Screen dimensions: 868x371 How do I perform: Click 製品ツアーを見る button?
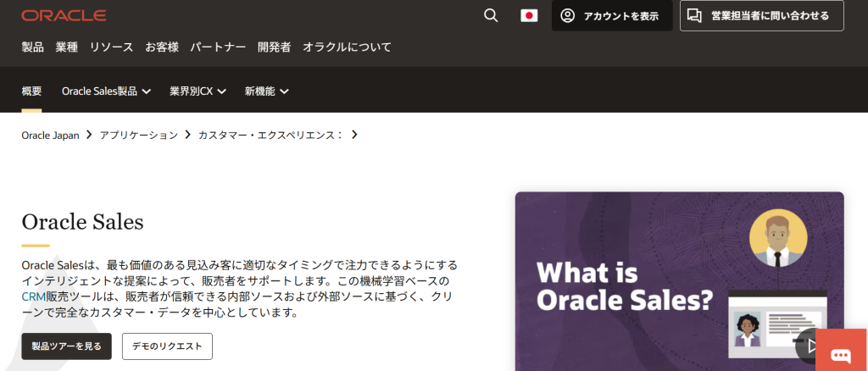[66, 346]
